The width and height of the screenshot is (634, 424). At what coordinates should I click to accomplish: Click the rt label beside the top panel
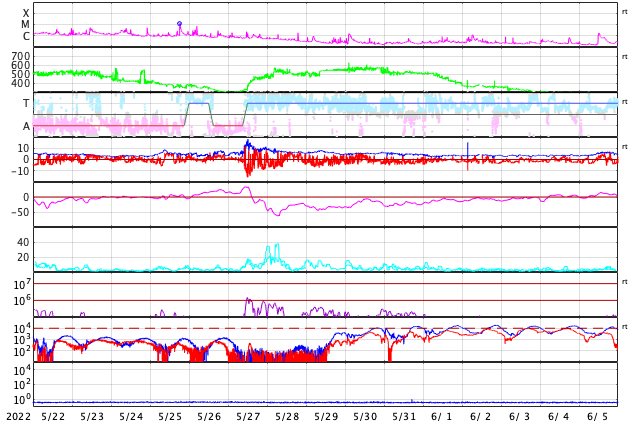click(625, 10)
